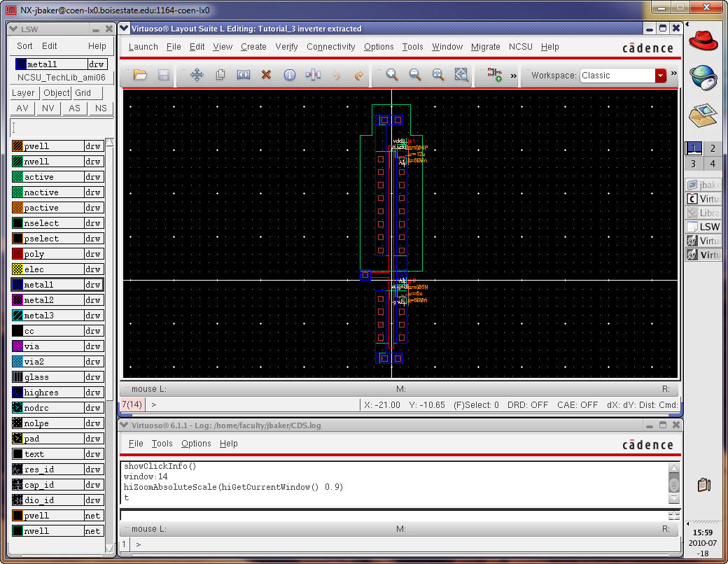The width and height of the screenshot is (728, 564).
Task: Click the Zoom In magnifier icon
Action: click(x=392, y=75)
